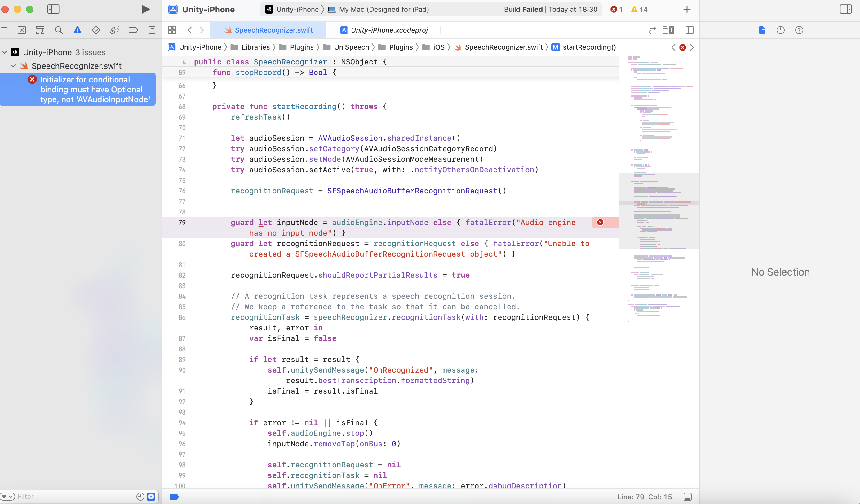The image size is (860, 504).
Task: Click the Unity-iPhone project title in toolbar
Action: [x=208, y=10]
